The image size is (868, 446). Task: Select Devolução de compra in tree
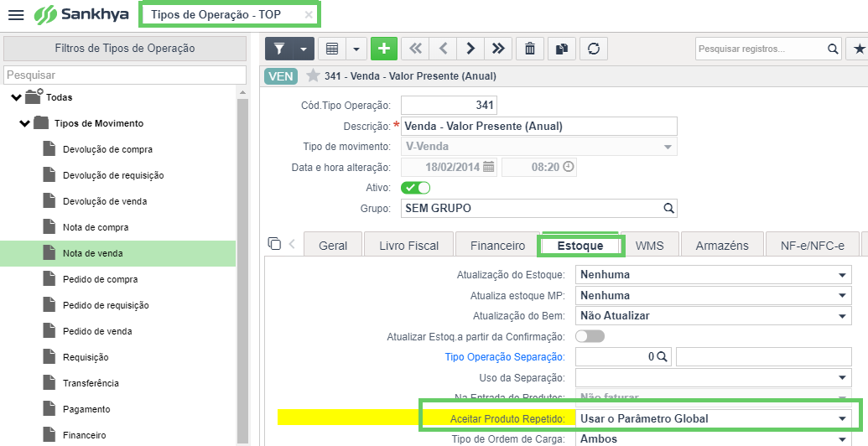point(107,149)
